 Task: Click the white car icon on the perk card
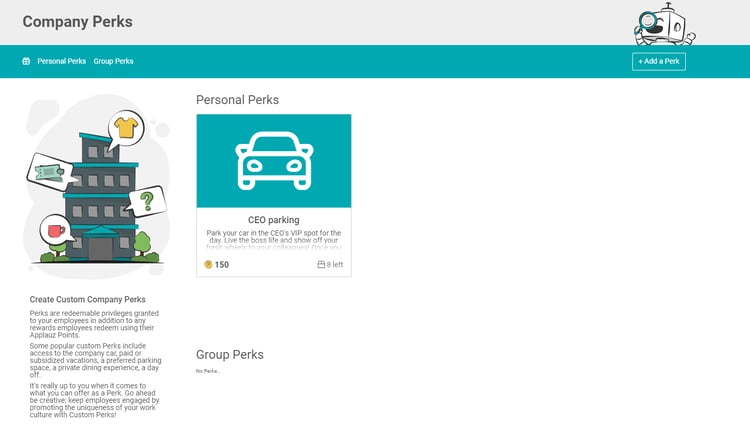coord(273,161)
